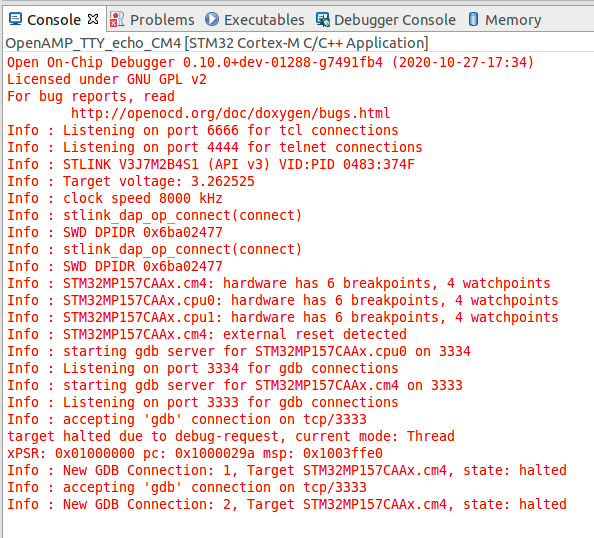Click the 'Open On-Chip Debugger' version line
Screen dimensions: 594x538
270,62
